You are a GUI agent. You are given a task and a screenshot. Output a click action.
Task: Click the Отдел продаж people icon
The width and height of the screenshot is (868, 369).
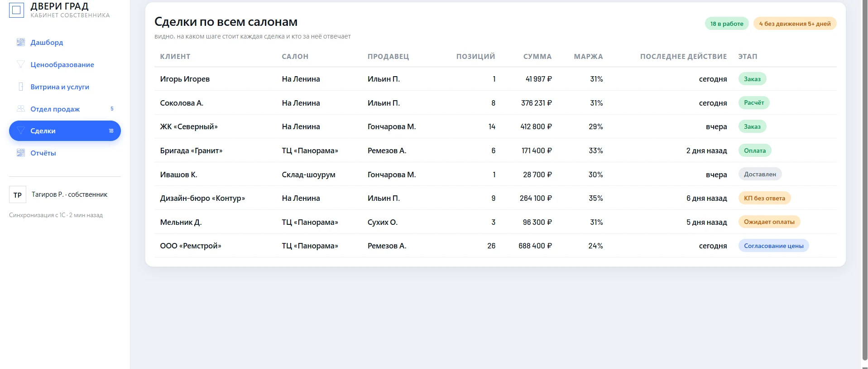tap(21, 109)
